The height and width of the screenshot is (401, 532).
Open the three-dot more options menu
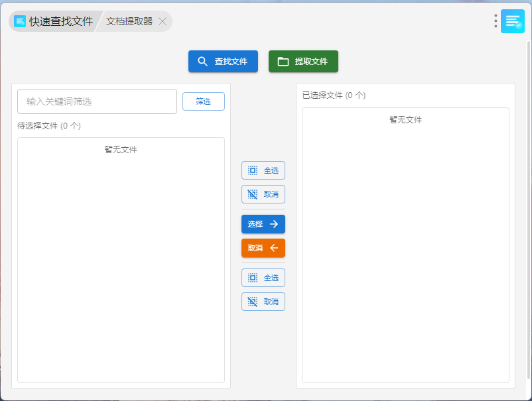(x=496, y=21)
